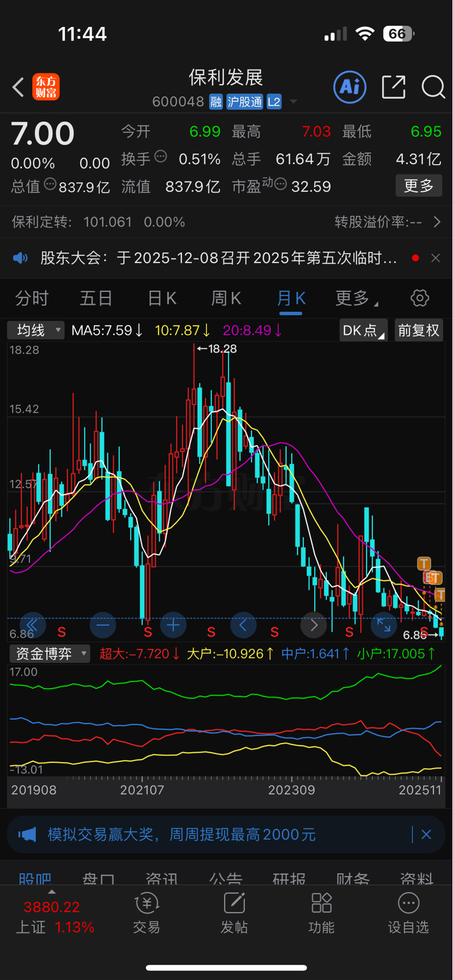Tap the 沪股通 badge
Viewport: 453px width, 980px height.
point(244,102)
